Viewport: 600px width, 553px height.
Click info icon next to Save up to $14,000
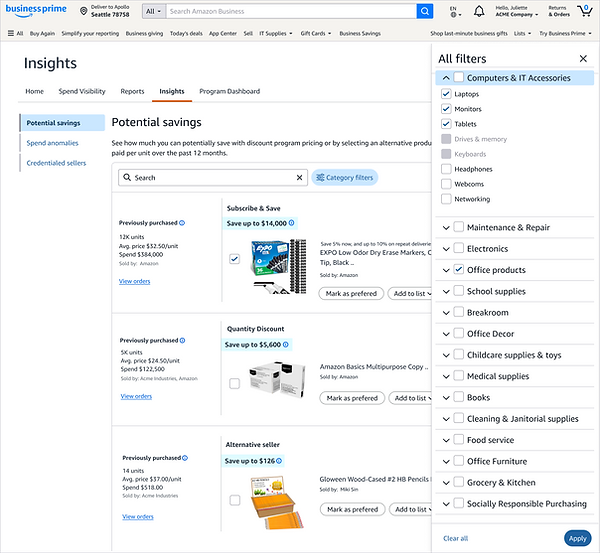(x=291, y=223)
